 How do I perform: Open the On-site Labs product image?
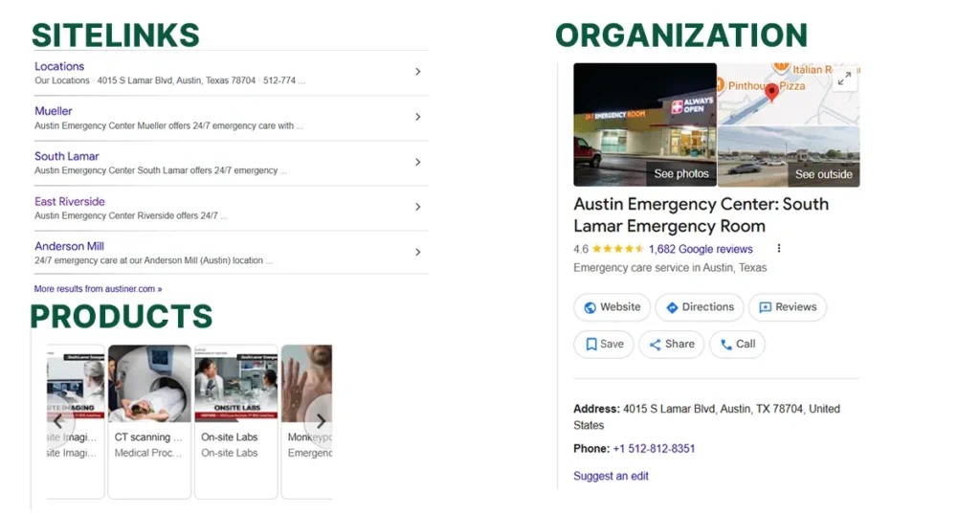pyautogui.click(x=236, y=383)
